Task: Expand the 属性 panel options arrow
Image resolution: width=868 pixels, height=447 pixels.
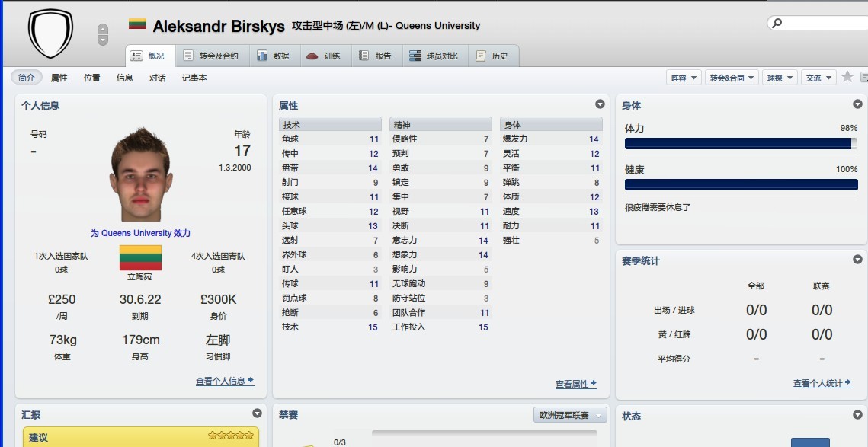Action: [x=600, y=104]
